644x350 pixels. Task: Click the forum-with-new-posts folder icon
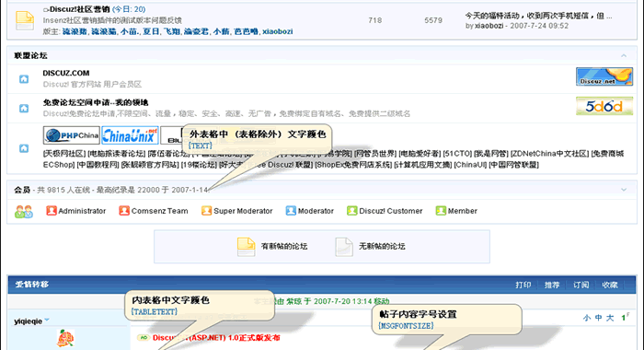tap(246, 247)
